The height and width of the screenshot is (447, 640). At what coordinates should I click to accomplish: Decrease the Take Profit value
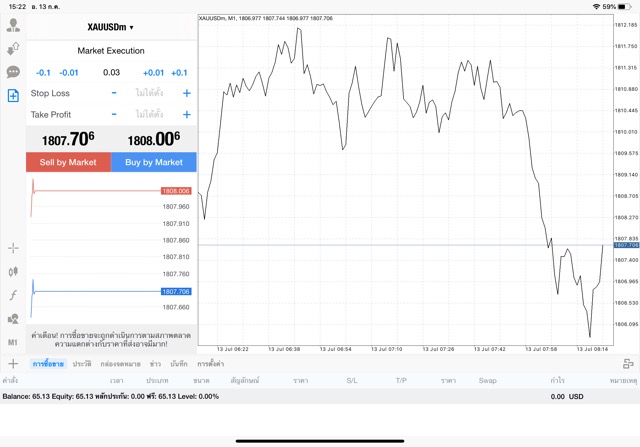pos(114,114)
